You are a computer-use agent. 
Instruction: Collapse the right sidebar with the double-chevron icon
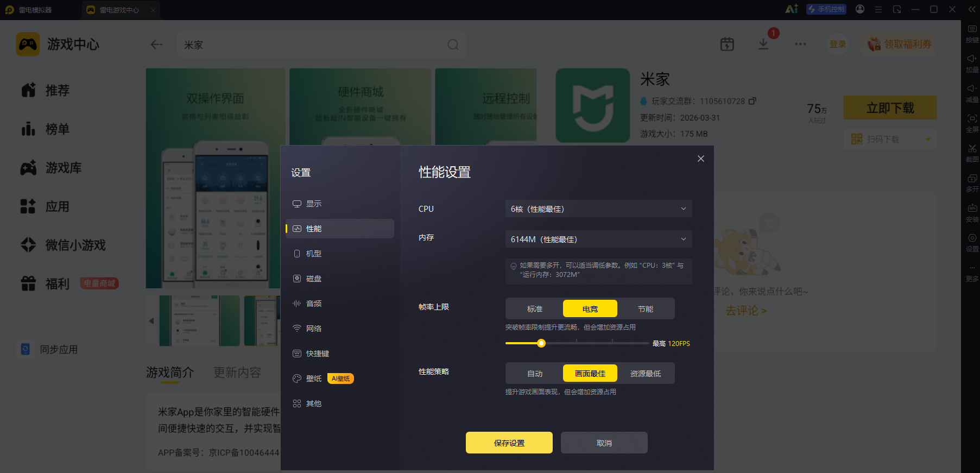(x=972, y=9)
